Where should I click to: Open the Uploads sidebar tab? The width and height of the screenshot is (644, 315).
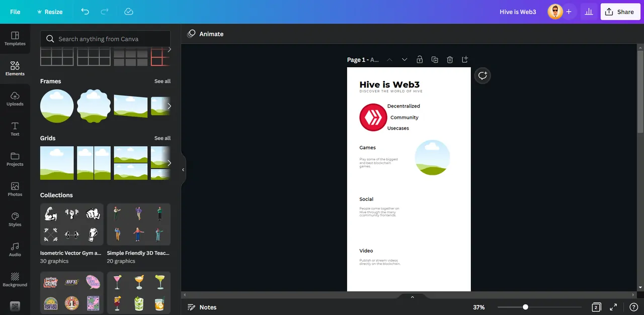click(15, 99)
